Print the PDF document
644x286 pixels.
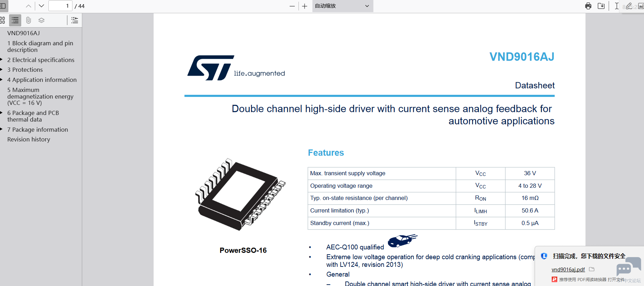coord(588,6)
